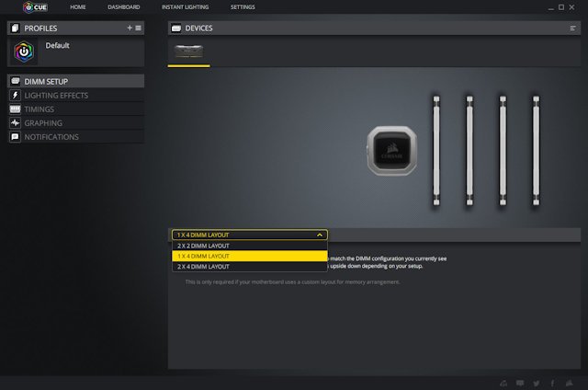Click the DIMM Setup memory icon

16,81
